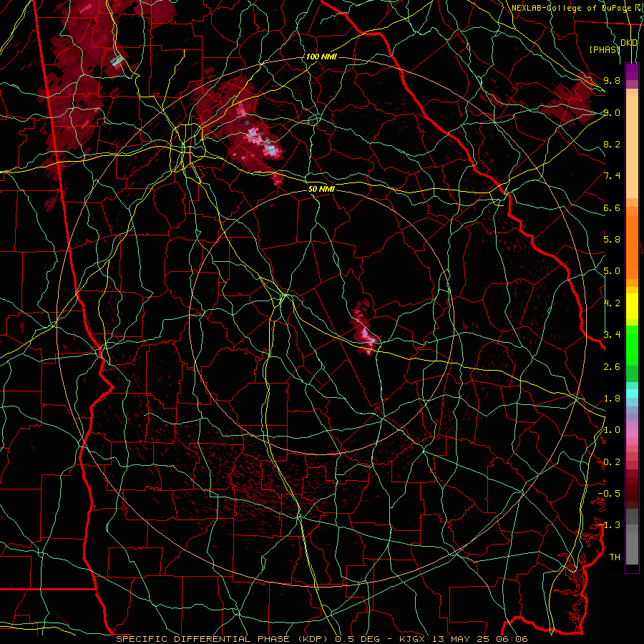Click the TH label on color scale
The image size is (644, 644).
tap(615, 557)
